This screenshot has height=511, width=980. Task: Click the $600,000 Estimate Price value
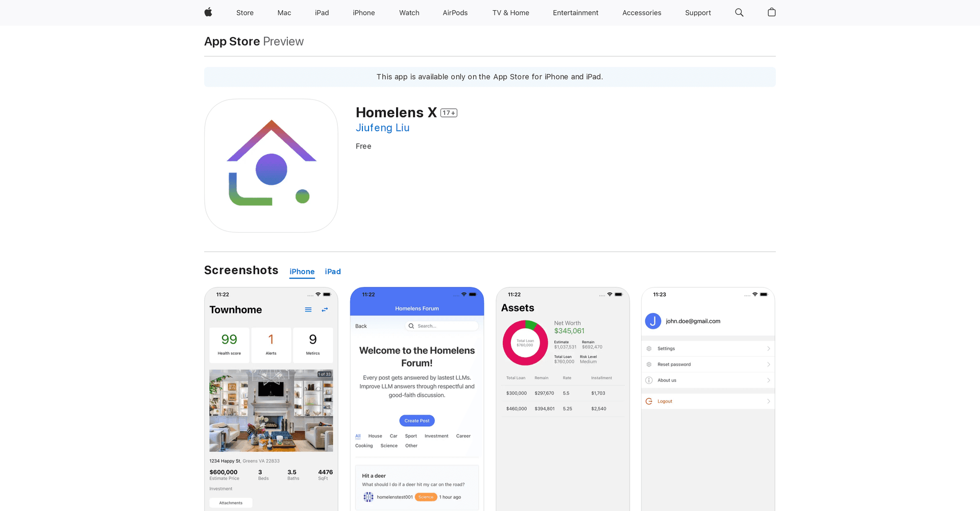224,472
